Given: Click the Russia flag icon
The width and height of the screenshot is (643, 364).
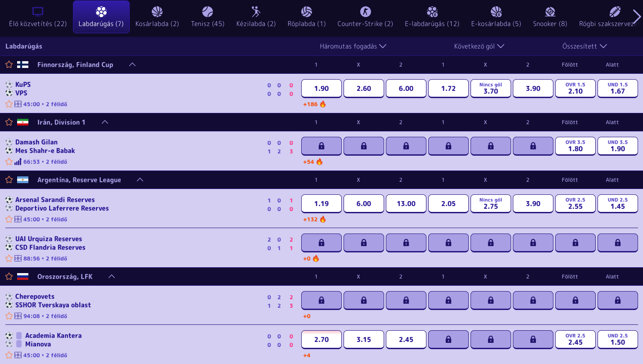Looking at the screenshot, I should 23,277.
